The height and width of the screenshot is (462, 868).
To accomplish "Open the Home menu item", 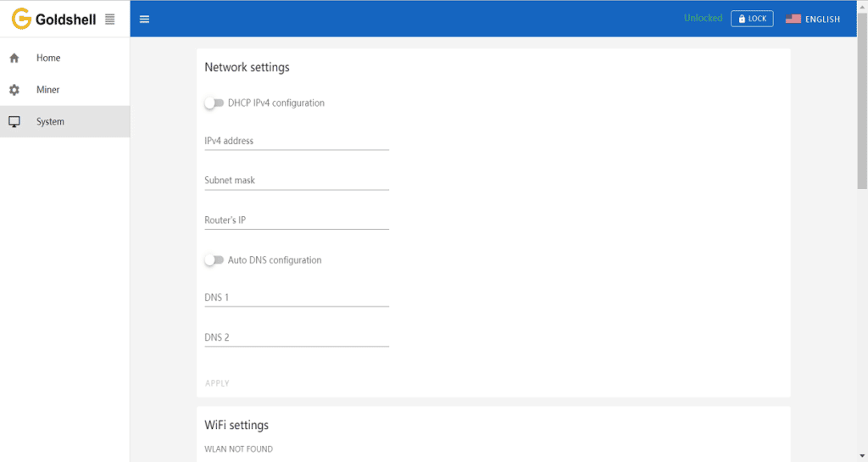I will coord(64,58).
